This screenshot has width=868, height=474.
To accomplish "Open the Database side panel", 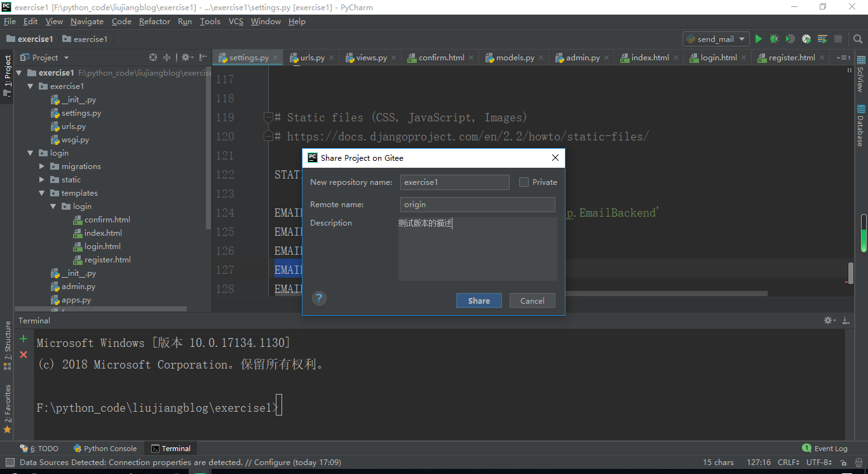I will (x=861, y=126).
